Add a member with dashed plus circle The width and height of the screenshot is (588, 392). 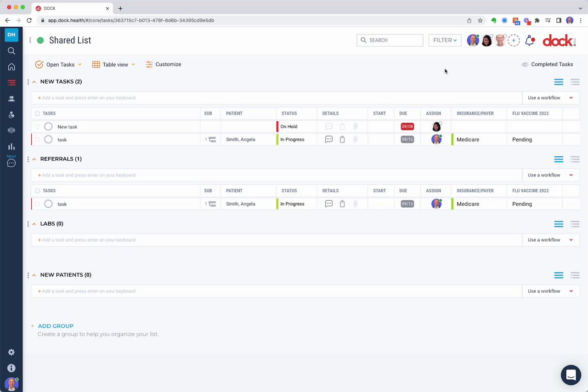pos(514,40)
